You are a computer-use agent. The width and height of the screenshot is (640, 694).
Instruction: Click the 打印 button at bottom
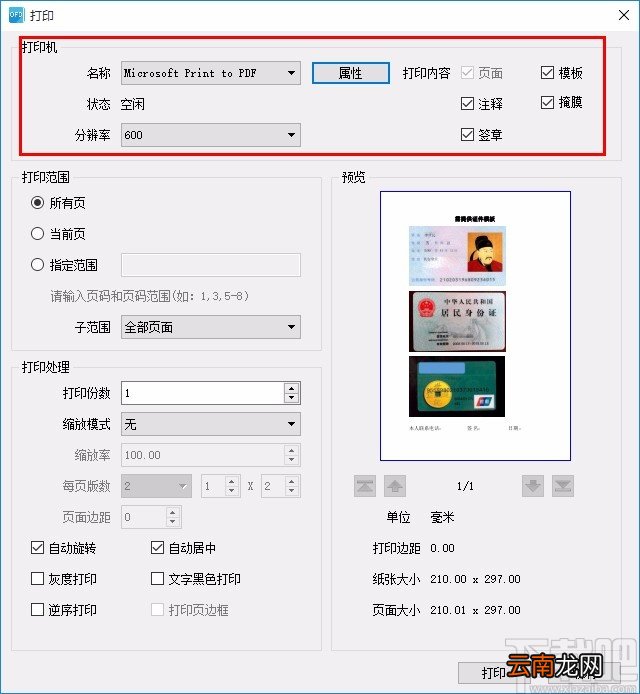pyautogui.click(x=493, y=673)
